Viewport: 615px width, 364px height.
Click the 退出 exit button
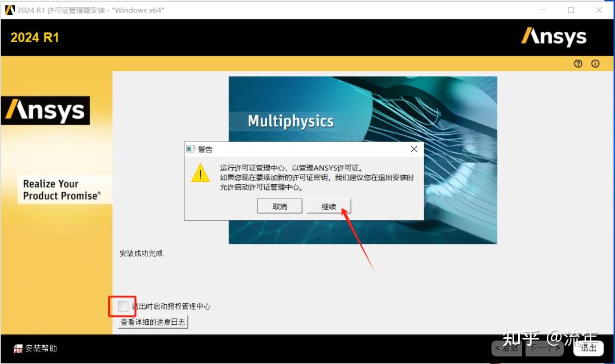(x=588, y=348)
